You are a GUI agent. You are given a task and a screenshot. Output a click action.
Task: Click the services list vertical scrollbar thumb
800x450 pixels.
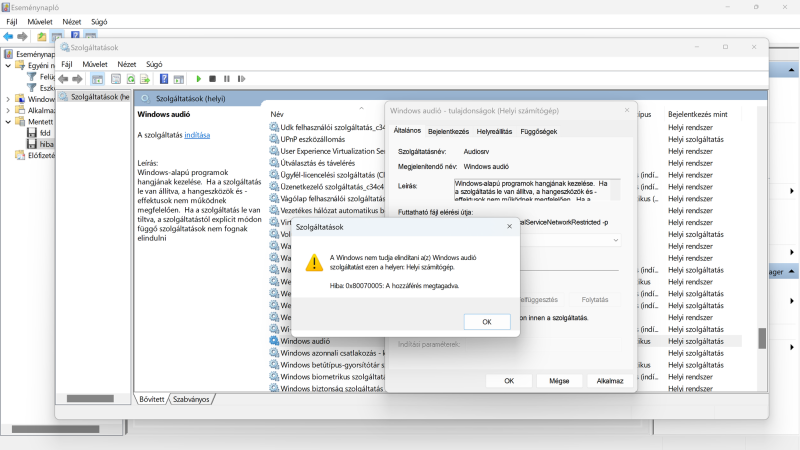762,338
